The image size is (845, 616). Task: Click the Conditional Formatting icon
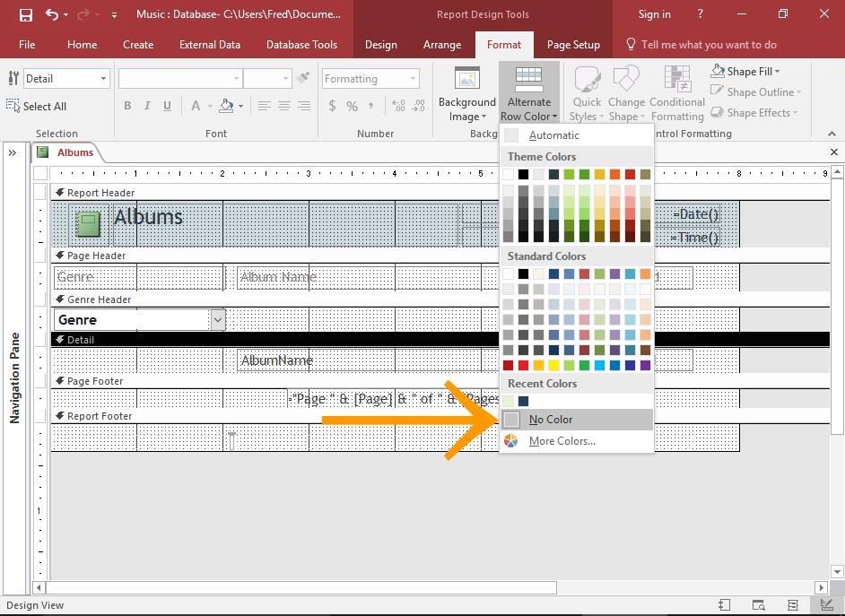pos(677,94)
